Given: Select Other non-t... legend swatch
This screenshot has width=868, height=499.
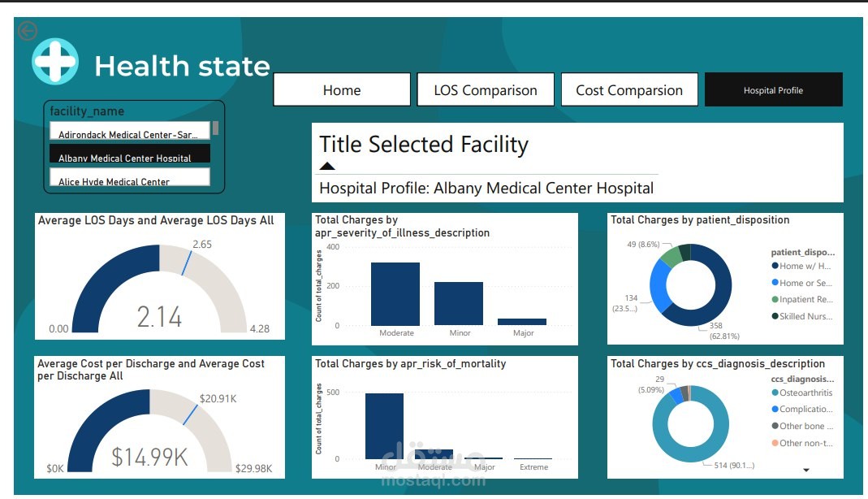Looking at the screenshot, I should click(x=775, y=443).
